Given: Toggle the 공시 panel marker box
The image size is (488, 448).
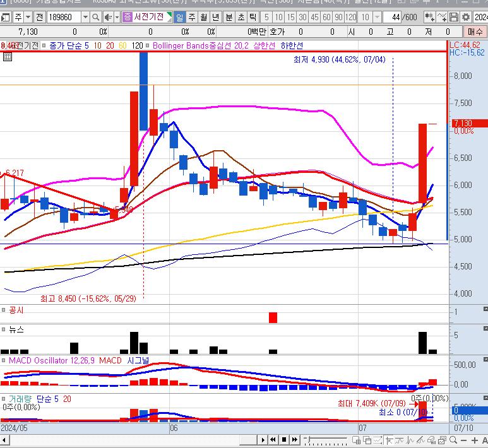Looking at the screenshot, I should 4,310.
